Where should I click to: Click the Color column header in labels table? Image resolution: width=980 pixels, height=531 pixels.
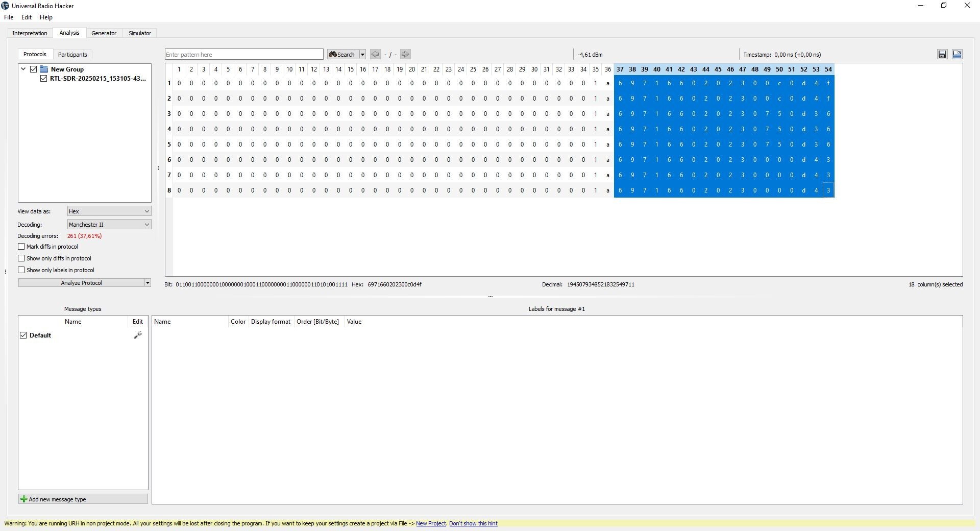pos(238,322)
